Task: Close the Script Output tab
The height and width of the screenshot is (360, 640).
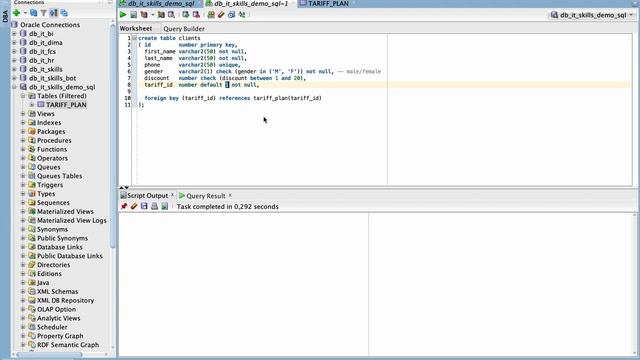Action: coord(172,195)
